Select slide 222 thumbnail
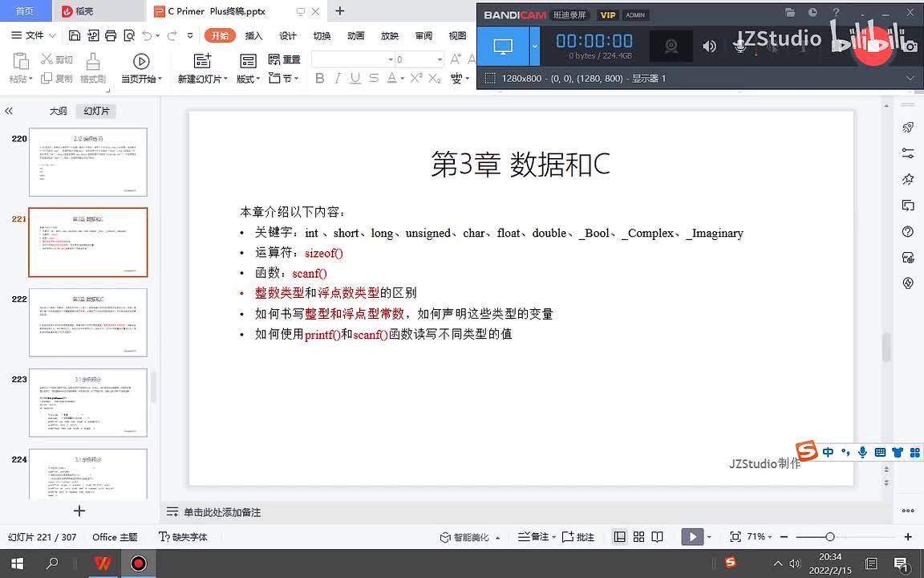Screen dimensions: 924x578 click(x=87, y=322)
